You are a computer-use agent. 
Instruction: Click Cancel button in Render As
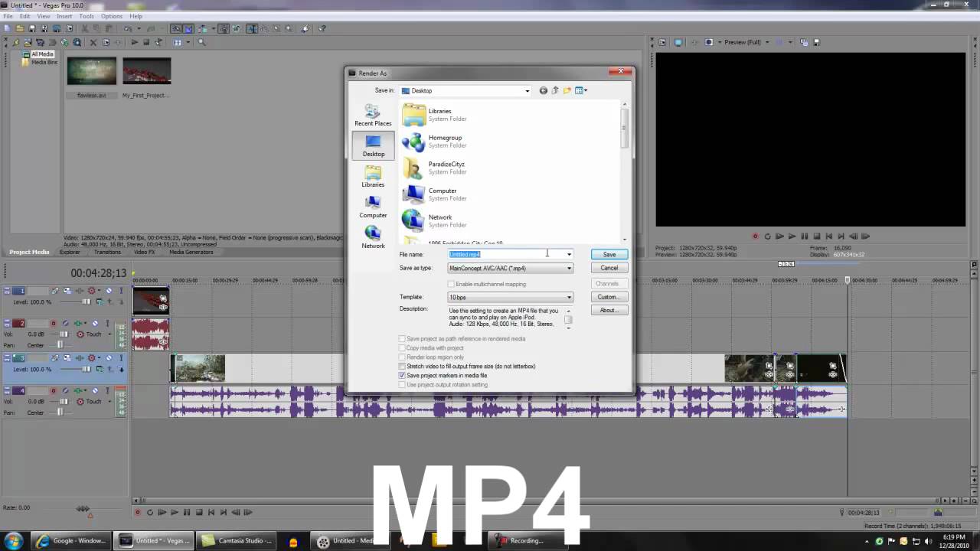tap(609, 268)
